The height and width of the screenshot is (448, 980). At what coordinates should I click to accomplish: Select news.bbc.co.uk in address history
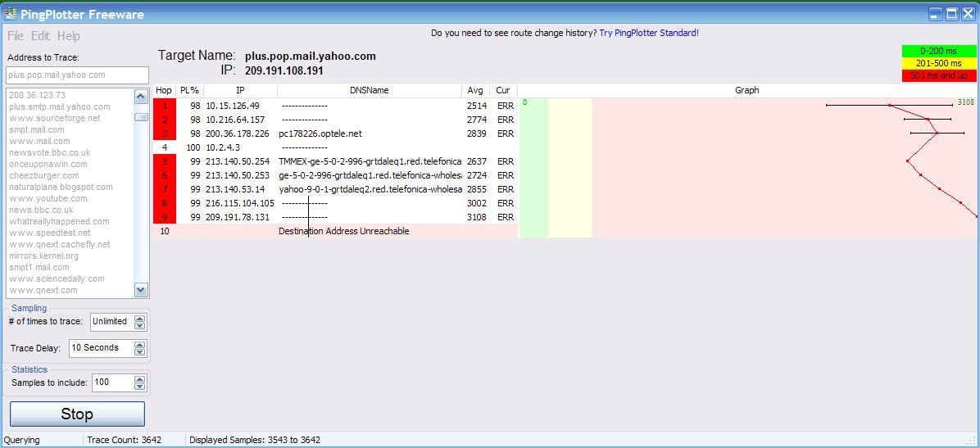point(41,210)
